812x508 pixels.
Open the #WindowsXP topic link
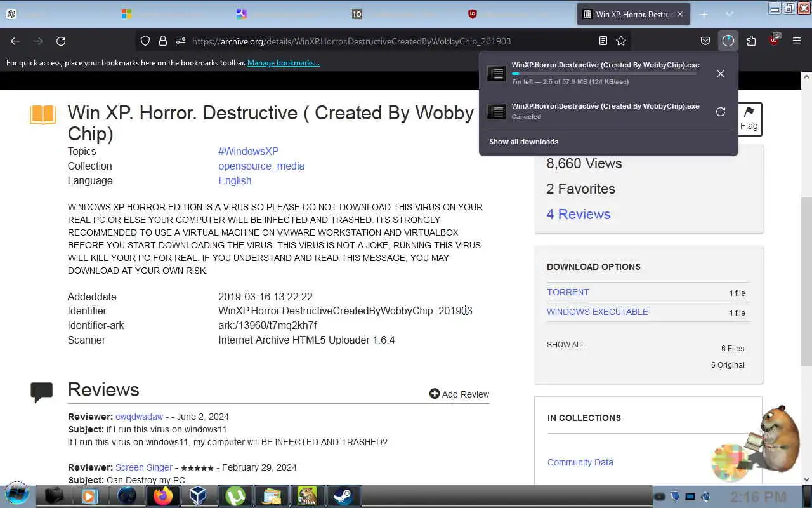249,151
